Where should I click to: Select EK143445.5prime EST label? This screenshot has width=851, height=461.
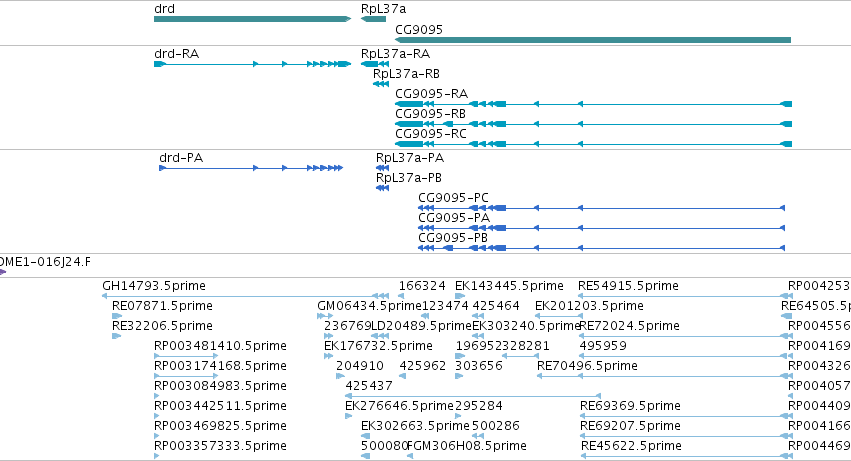[x=509, y=286]
